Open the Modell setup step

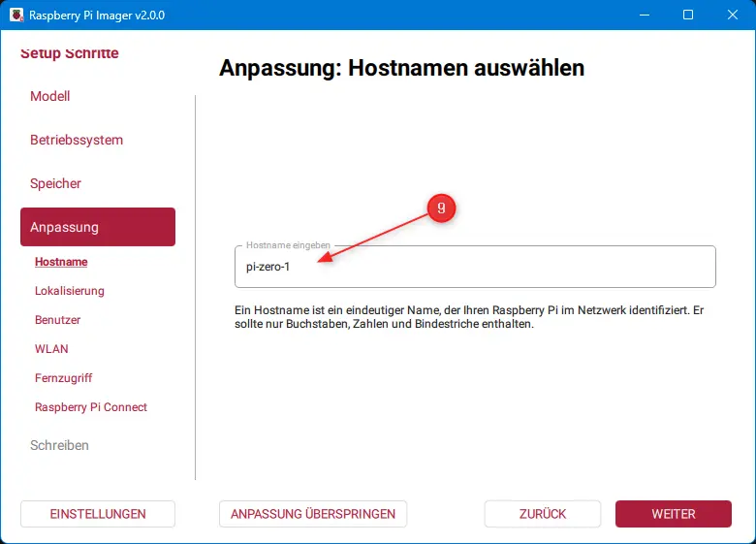(x=50, y=96)
